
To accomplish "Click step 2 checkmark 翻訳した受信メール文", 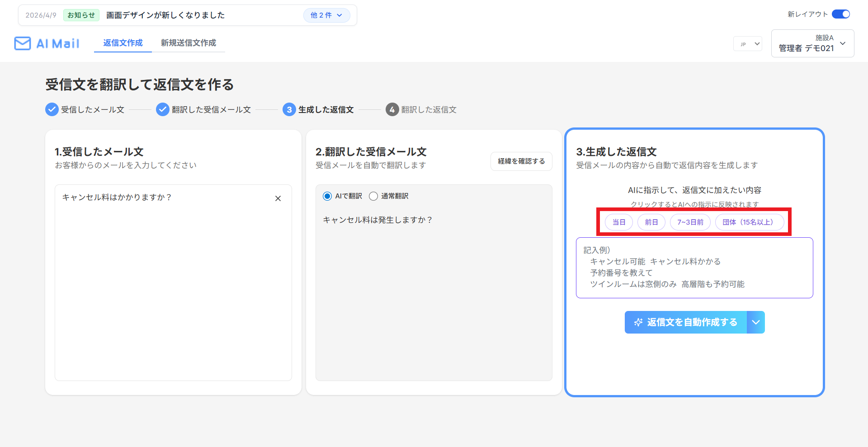I will (163, 109).
